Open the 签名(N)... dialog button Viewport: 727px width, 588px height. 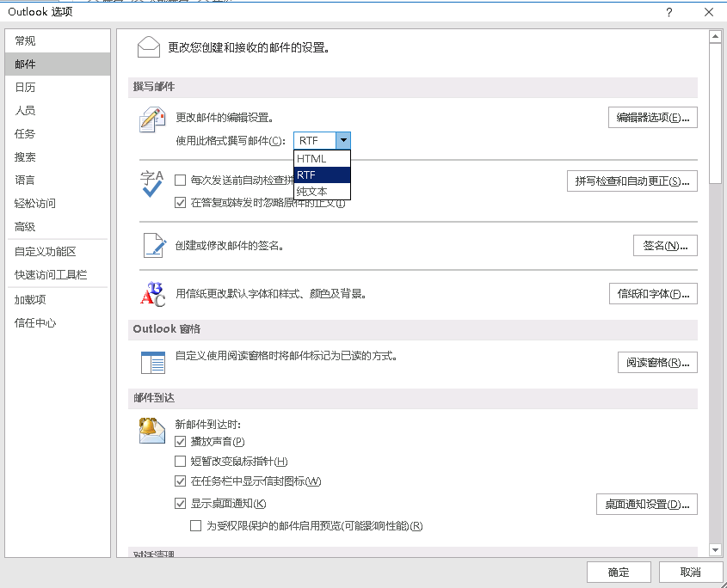(665, 246)
